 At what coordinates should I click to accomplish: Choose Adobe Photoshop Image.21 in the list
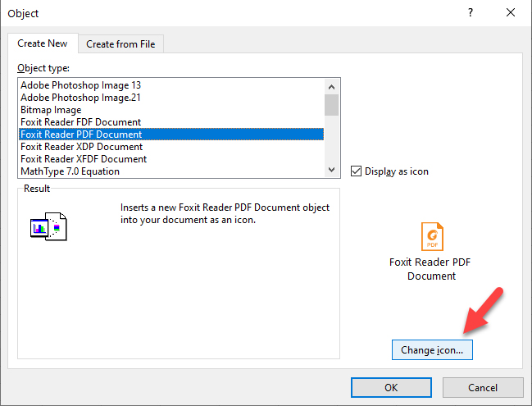point(171,98)
